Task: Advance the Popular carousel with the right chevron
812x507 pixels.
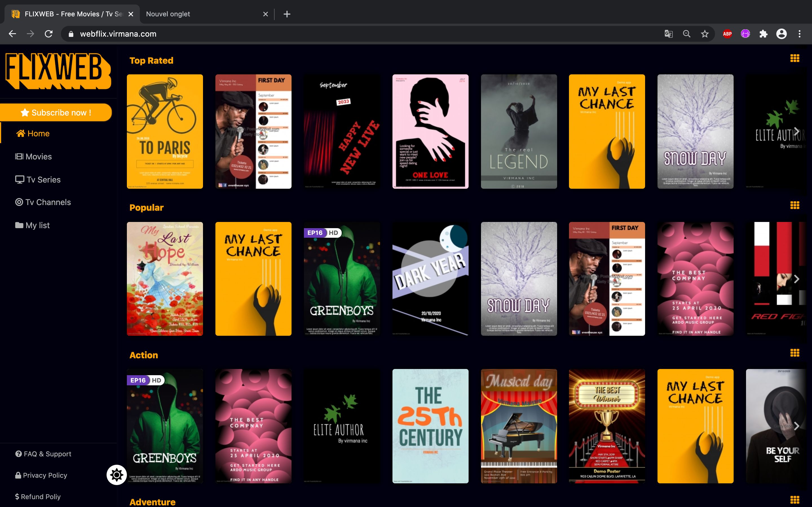Action: 796,279
